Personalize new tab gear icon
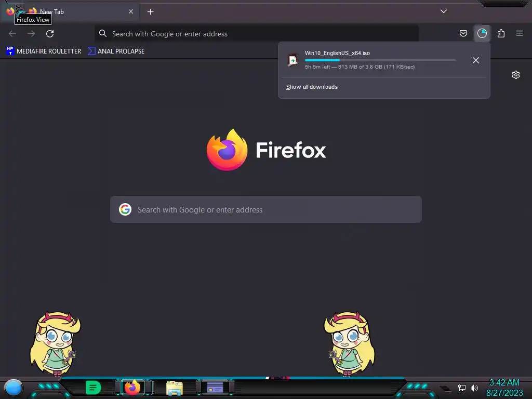 (x=516, y=75)
